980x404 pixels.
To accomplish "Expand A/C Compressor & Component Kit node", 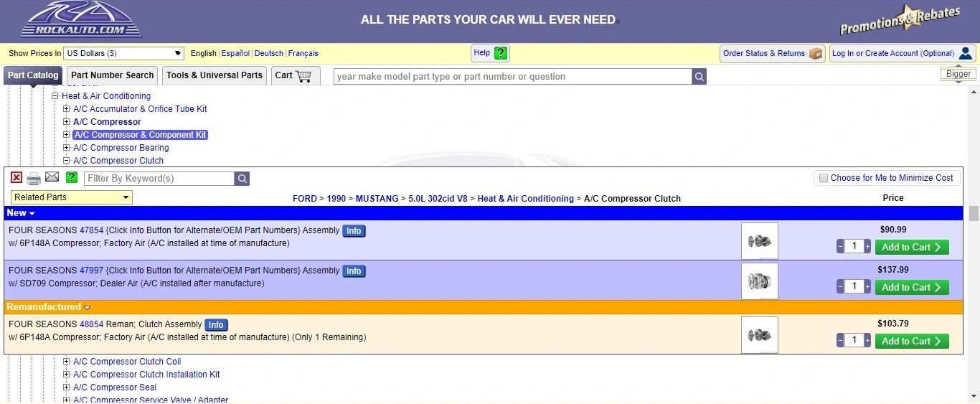I will tap(67, 135).
